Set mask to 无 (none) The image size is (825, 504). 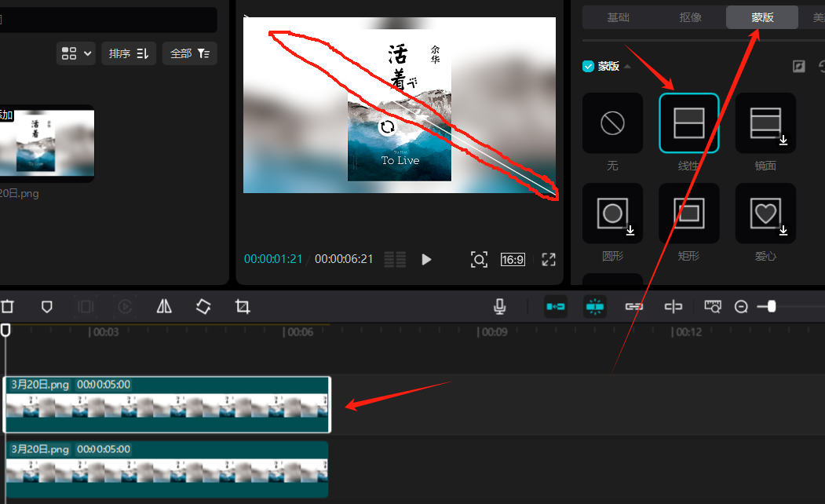[612, 123]
